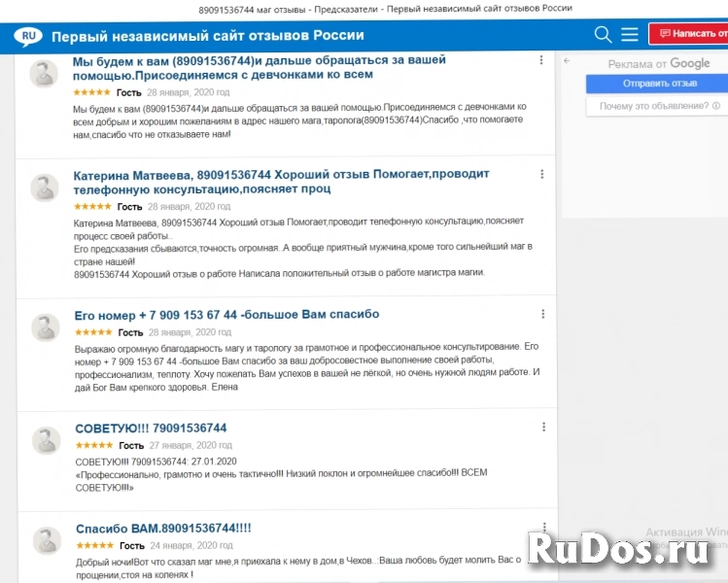Viewport: 728px width, 583px height.
Task: Open three-dot menu for 'Его номер' review
Action: [541, 315]
